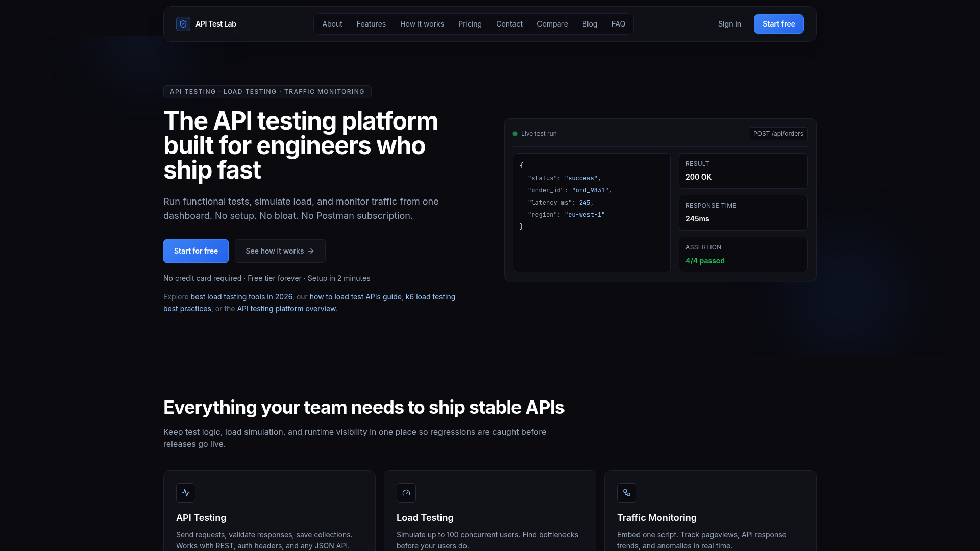Click the API Test Lab brand name

pos(216,24)
